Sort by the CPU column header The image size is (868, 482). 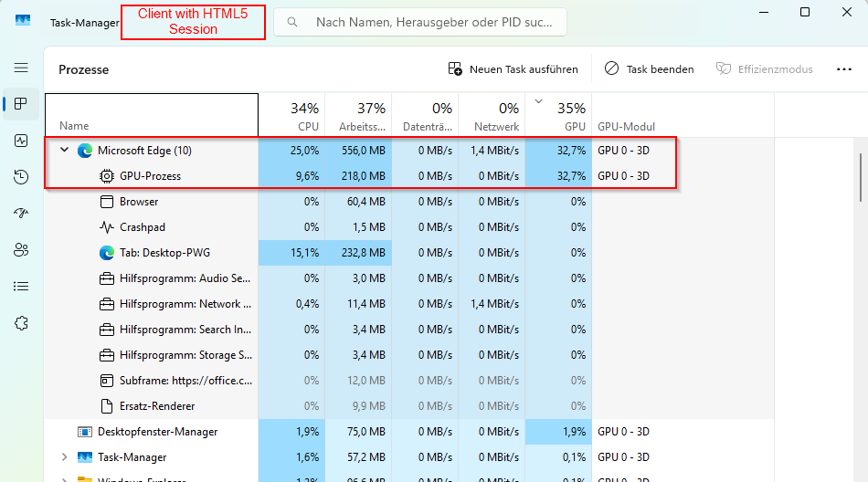point(291,114)
